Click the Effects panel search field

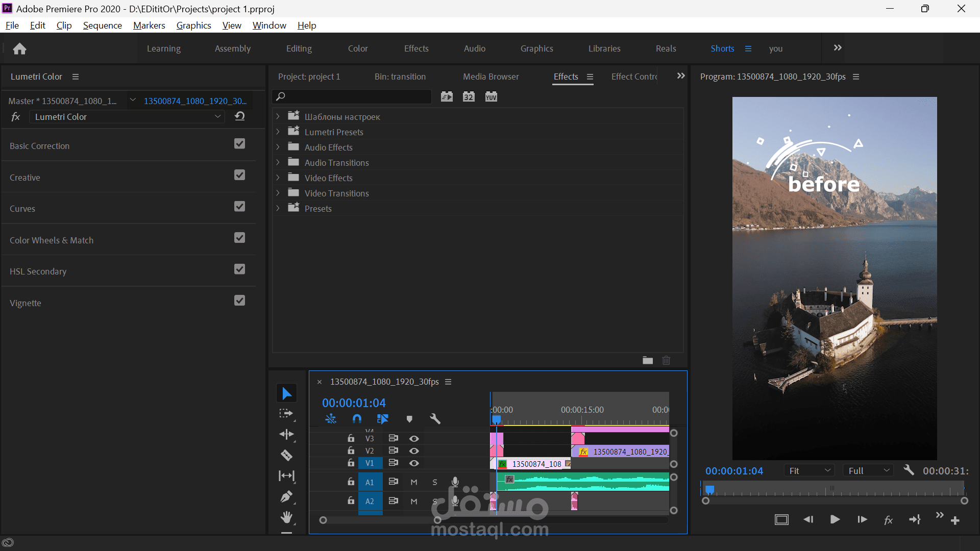(352, 96)
